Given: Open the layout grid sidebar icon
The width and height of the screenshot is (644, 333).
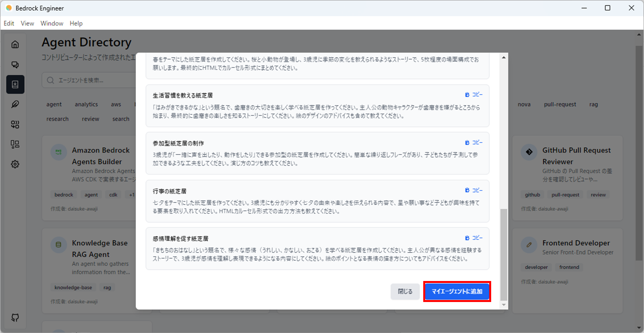Looking at the screenshot, I should coord(15,144).
